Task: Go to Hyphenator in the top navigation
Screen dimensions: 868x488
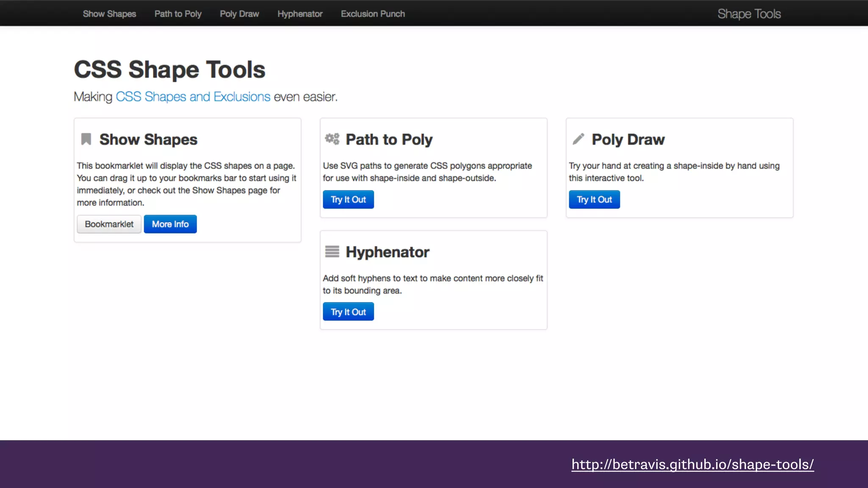Action: tap(300, 14)
